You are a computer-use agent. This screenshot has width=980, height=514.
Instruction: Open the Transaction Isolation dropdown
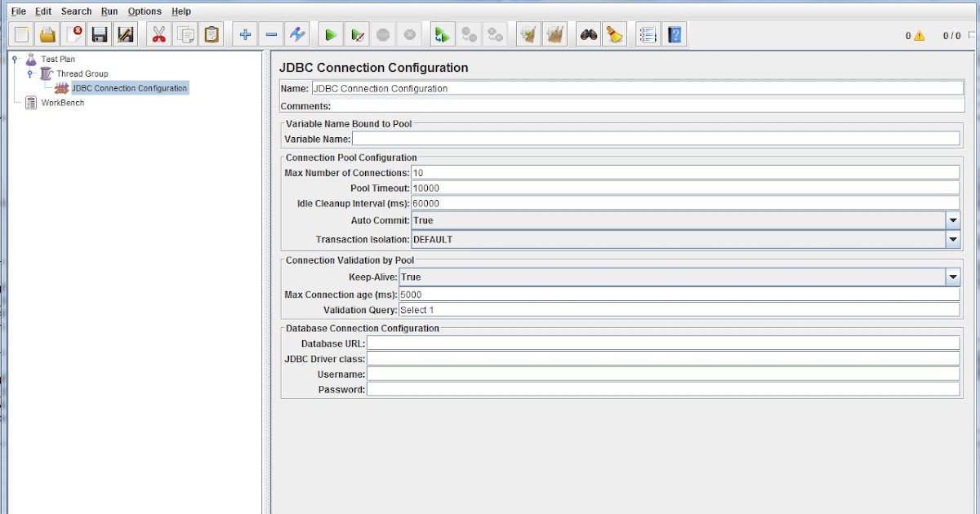(952, 239)
